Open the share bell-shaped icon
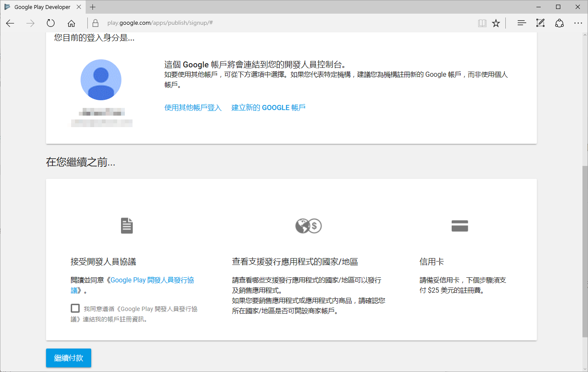588x372 pixels. [559, 23]
